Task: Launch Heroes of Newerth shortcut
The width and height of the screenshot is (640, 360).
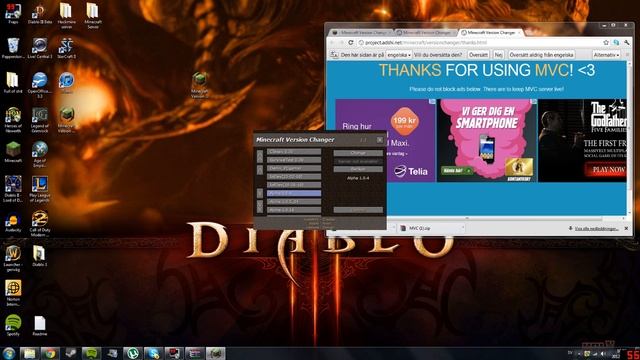Action: [x=13, y=120]
